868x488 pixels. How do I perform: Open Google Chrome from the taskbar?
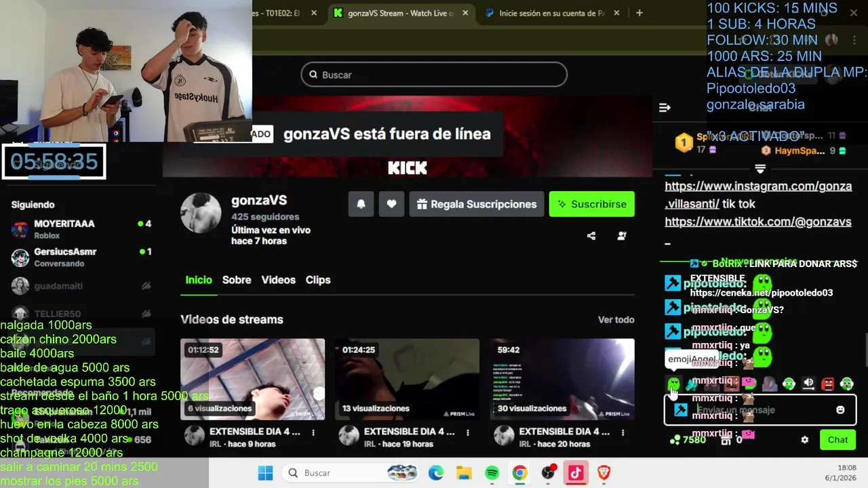[x=520, y=473]
